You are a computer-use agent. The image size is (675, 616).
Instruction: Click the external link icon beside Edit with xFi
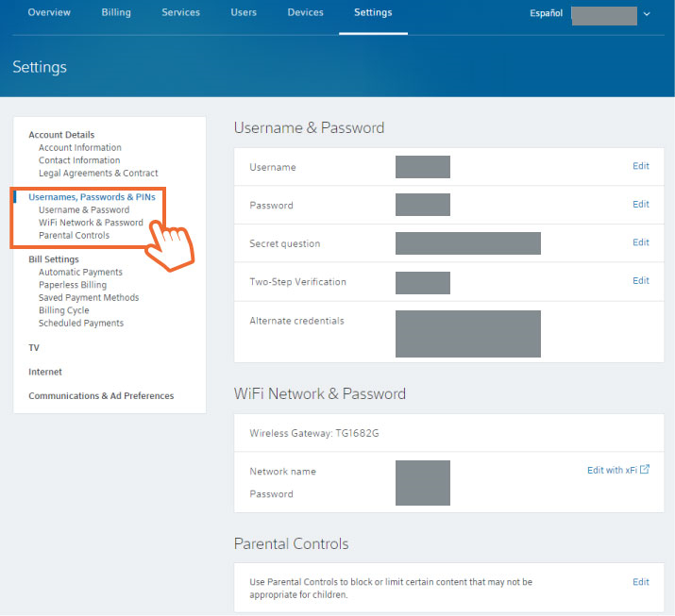point(645,470)
